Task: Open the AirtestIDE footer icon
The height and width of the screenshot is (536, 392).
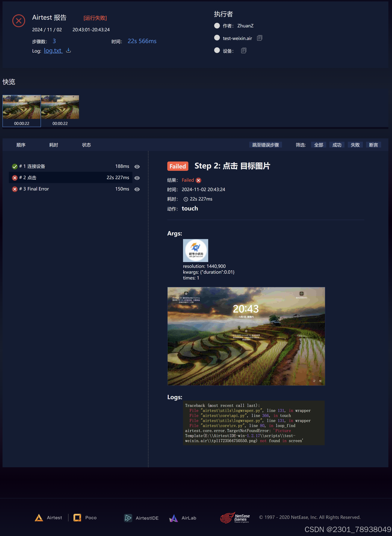Action: 128,518
